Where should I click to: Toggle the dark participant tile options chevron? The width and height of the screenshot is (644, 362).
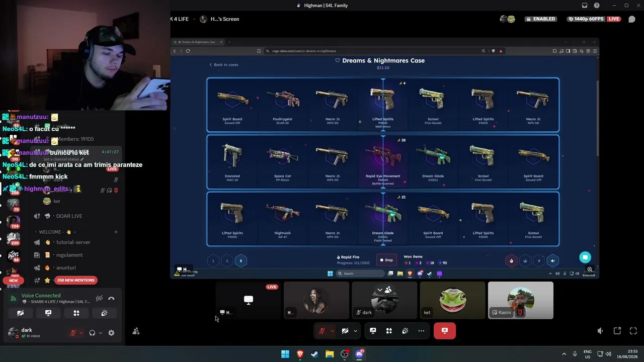tap(380, 290)
